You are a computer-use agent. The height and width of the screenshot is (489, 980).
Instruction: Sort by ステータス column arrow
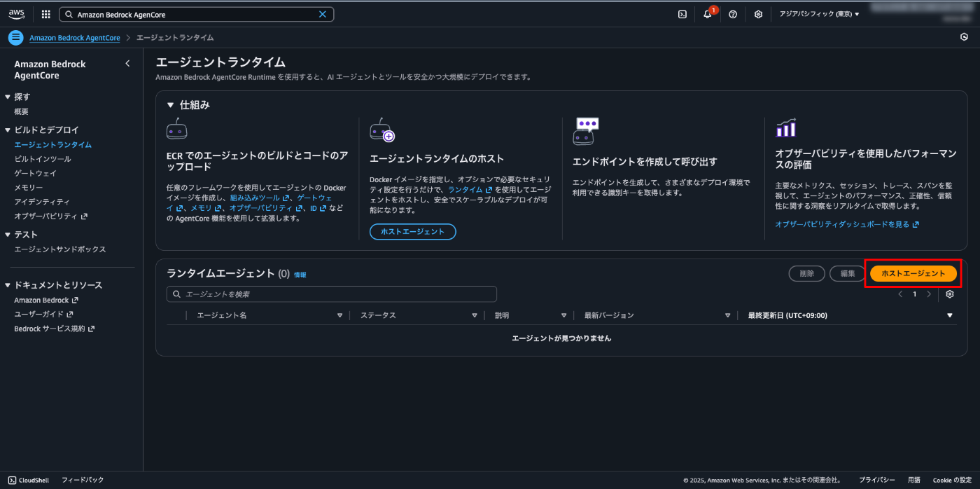point(475,316)
